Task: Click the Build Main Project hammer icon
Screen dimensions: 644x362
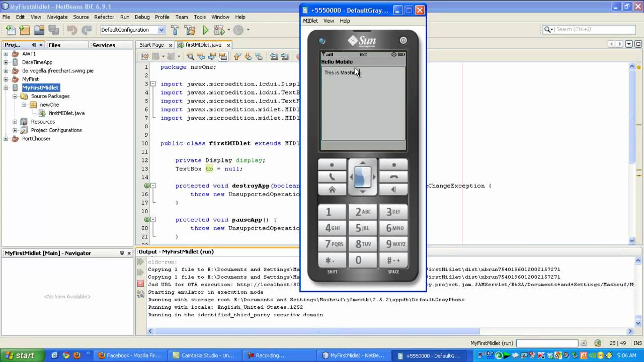Action: pos(175,30)
